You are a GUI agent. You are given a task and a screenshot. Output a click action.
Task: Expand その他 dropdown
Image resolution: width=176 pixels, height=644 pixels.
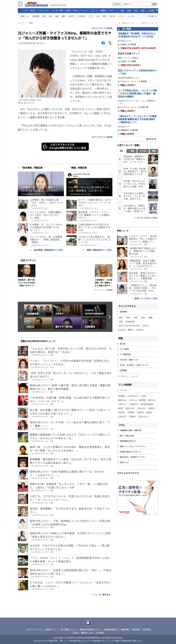tap(152, 16)
